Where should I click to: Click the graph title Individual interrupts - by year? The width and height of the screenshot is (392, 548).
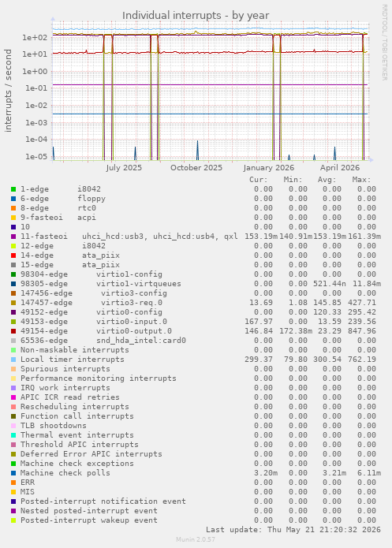(196, 16)
